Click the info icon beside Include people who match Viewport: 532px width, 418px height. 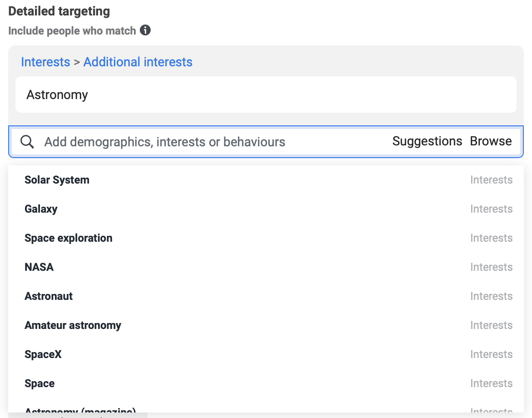[145, 30]
